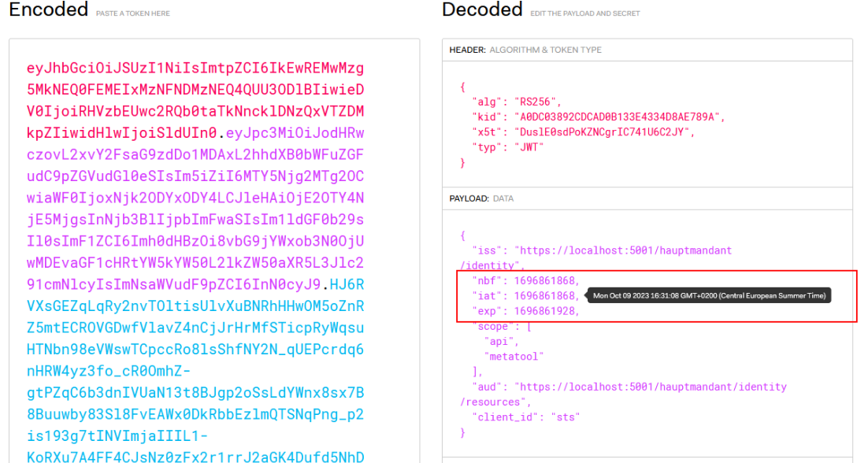Click the "exp" timestamp 1696861928
The height and width of the screenshot is (463, 868).
pyautogui.click(x=546, y=311)
